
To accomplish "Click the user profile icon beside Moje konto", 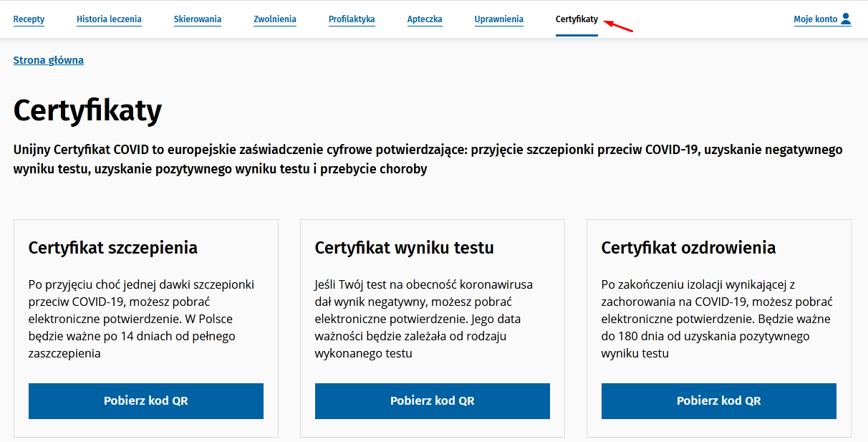I will coord(846,19).
